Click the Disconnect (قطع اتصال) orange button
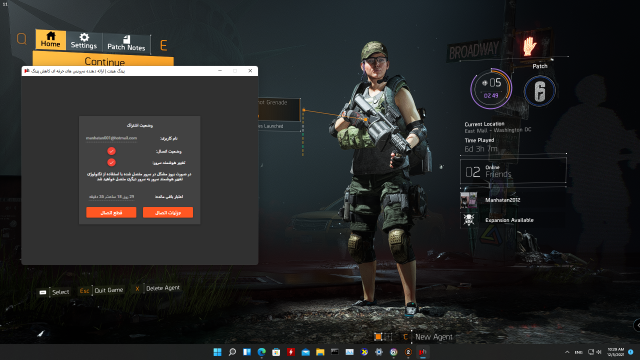 point(111,213)
